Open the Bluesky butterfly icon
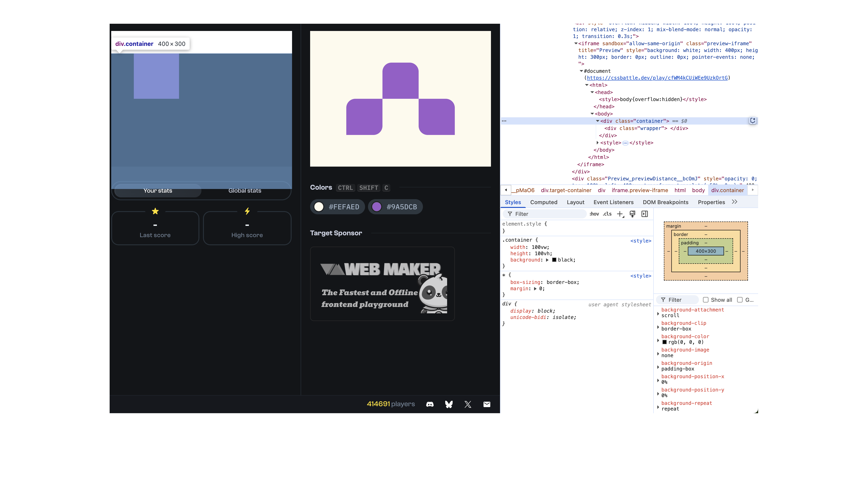868x486 pixels. pos(449,404)
